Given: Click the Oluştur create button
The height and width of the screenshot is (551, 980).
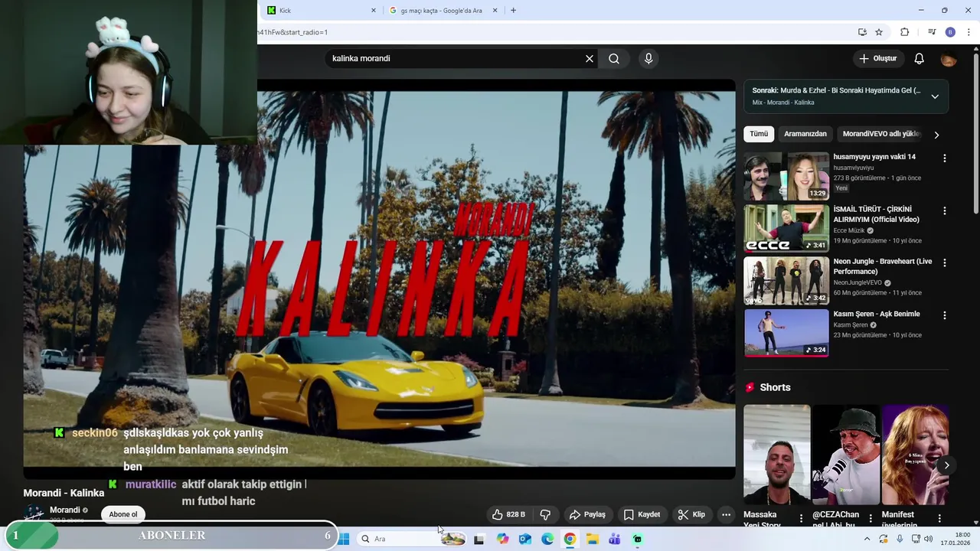Looking at the screenshot, I should coord(877,59).
